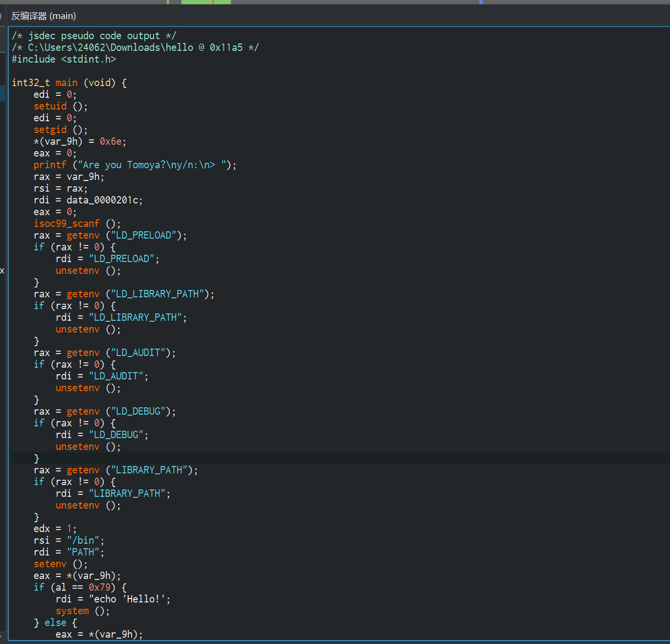This screenshot has height=644, width=670.
Task: Click the rdi = "PATH" line
Action: coord(69,552)
